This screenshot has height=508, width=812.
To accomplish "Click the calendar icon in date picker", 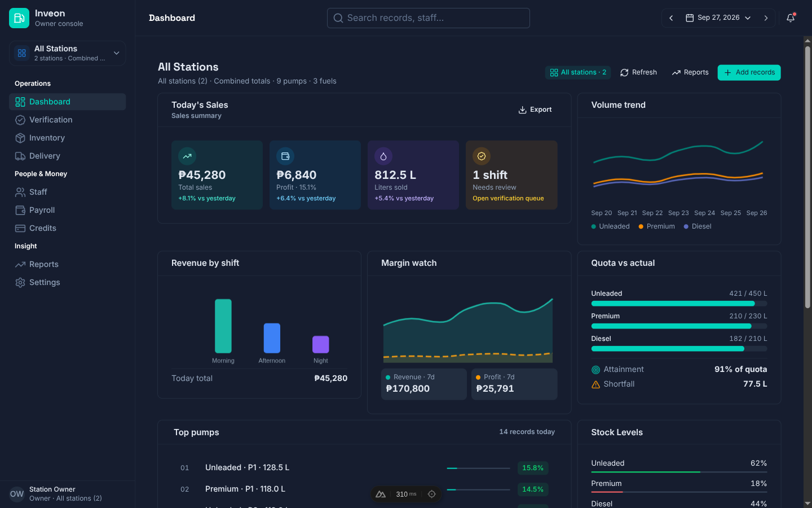I will click(x=689, y=18).
